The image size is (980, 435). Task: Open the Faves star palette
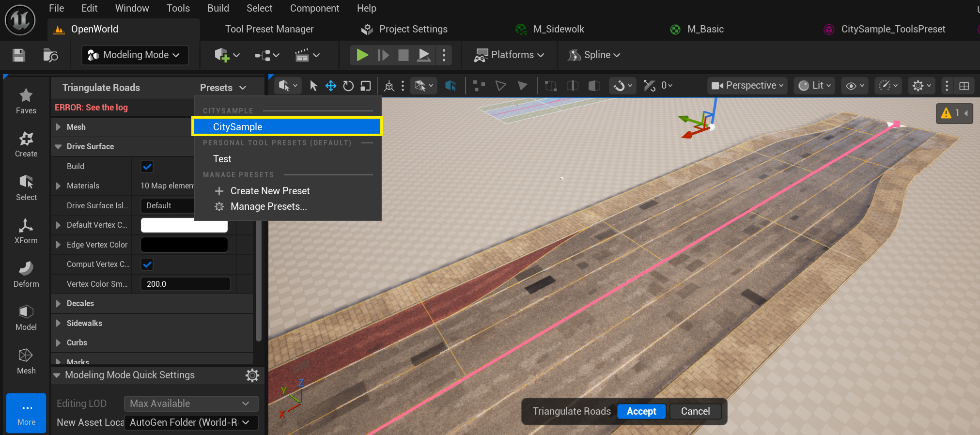point(26,101)
